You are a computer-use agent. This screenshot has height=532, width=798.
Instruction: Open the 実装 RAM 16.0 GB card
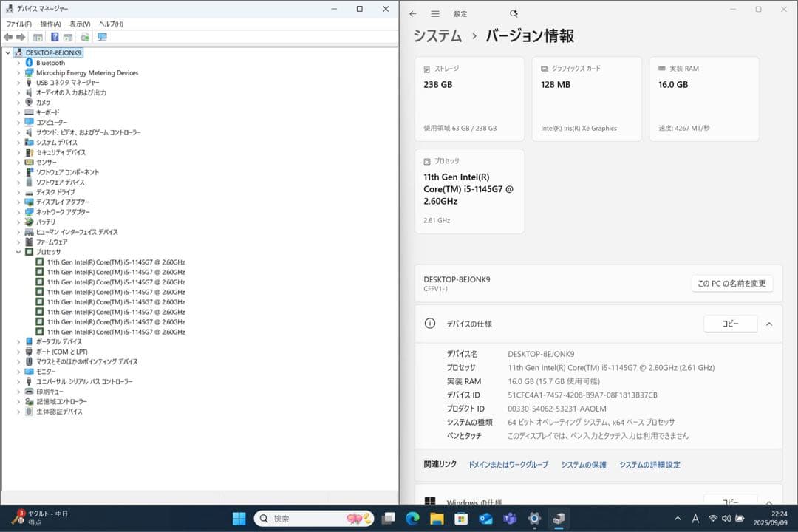point(704,99)
